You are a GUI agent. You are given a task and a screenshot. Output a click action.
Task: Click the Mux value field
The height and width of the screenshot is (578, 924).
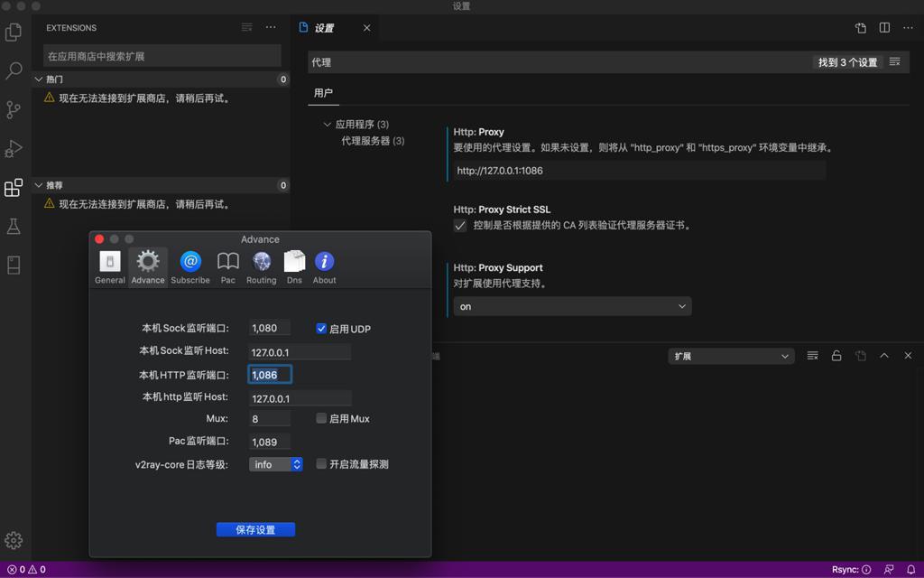pos(269,419)
